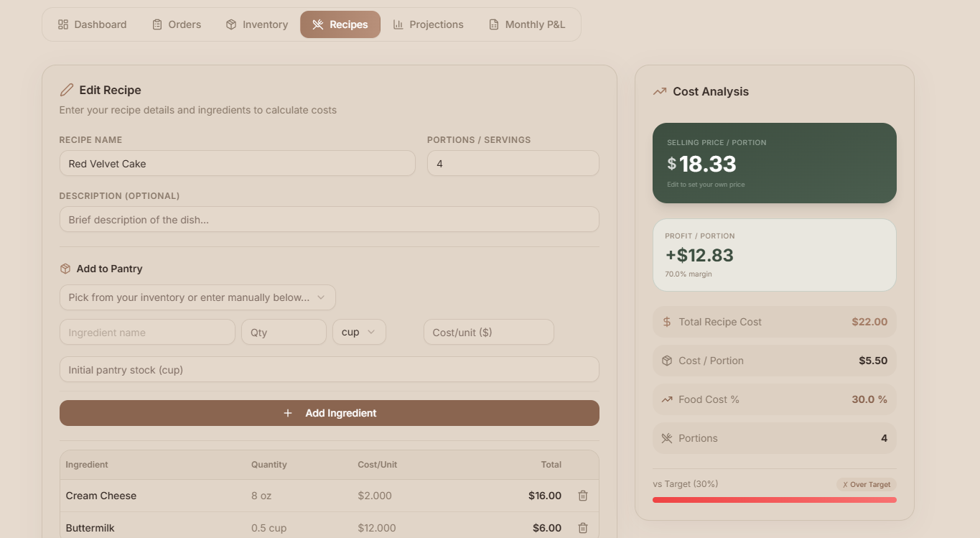Open Inventory via its box icon
980x538 pixels.
click(230, 24)
